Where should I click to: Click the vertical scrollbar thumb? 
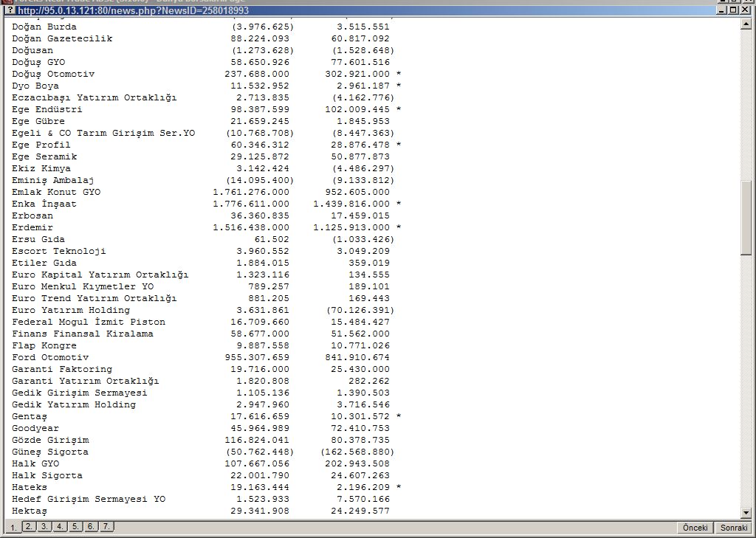point(746,218)
